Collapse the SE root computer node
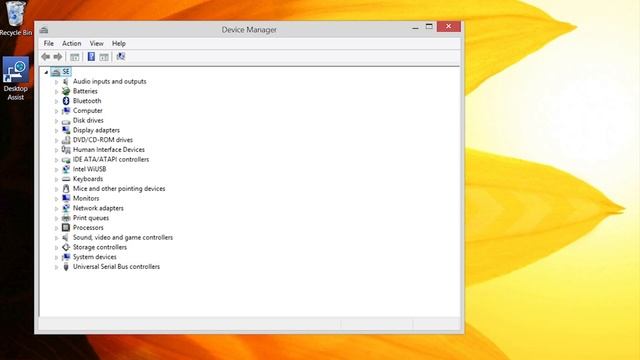The image size is (640, 360). (x=46, y=72)
